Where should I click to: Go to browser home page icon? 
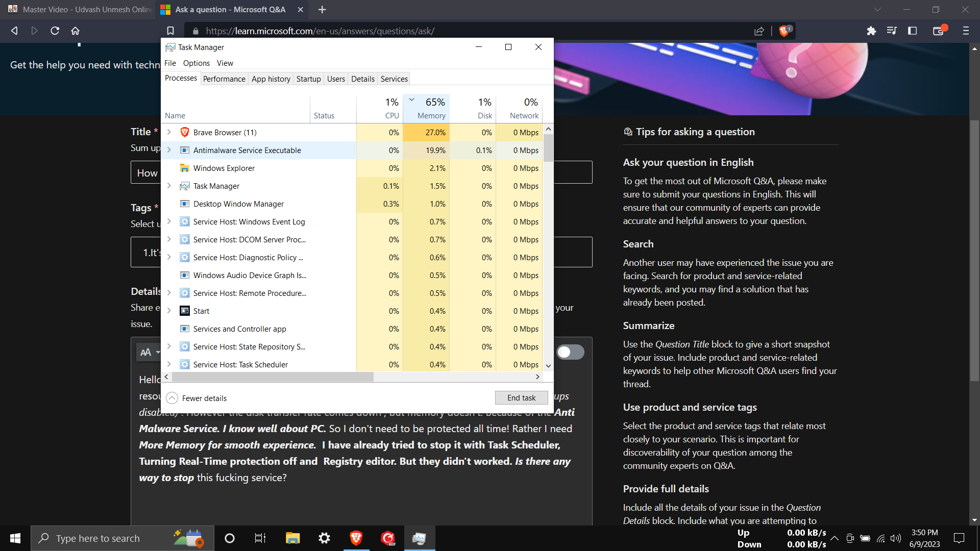click(x=75, y=31)
